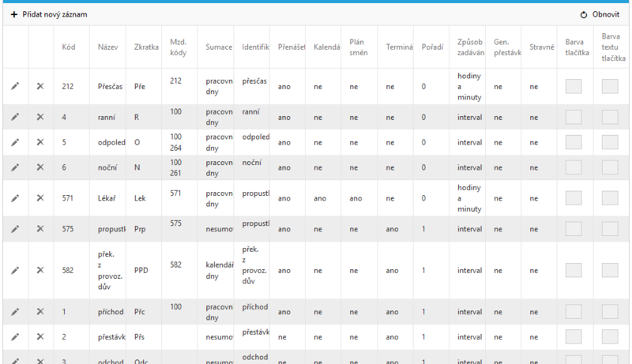Screen dimensions: 632x364
Task: Delete the příchod row with X icon
Action: 40,312
